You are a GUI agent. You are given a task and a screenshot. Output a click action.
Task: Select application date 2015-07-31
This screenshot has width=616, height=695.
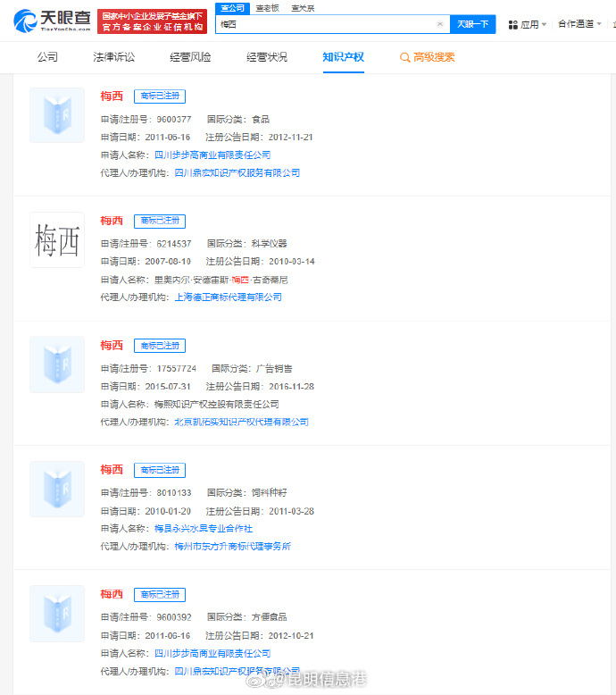tap(168, 387)
